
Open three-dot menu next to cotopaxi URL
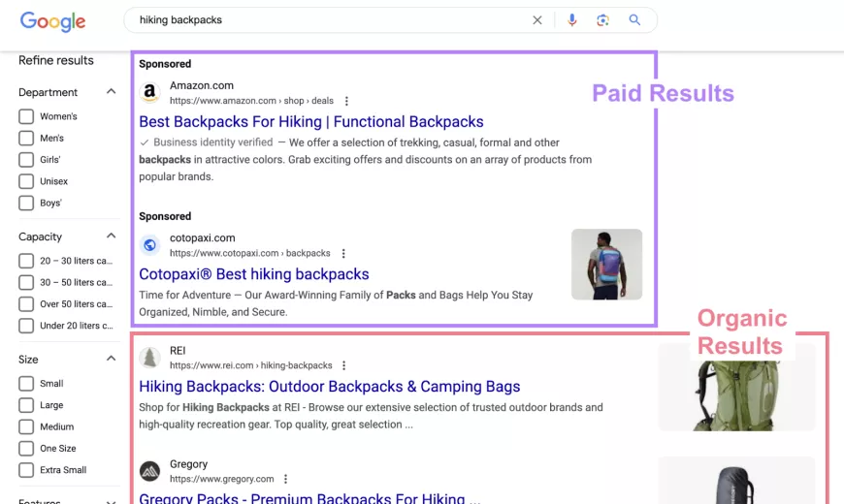(343, 253)
